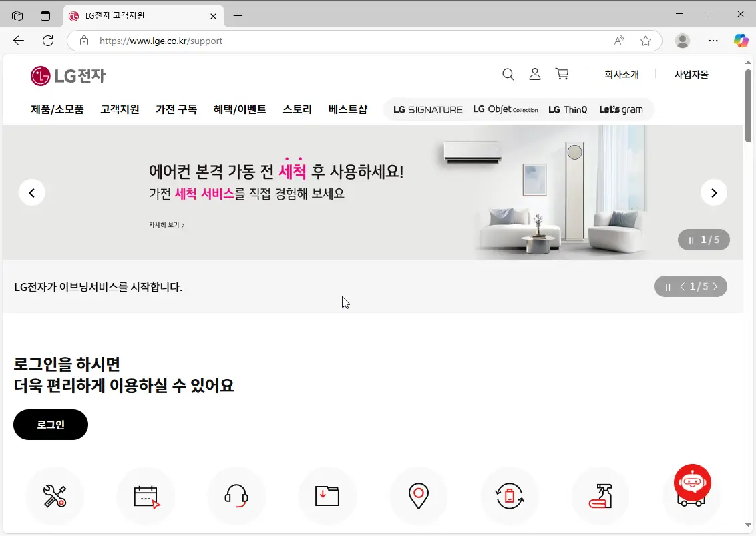The image size is (756, 536).
Task: Open Let's gram brand link
Action: [621, 110]
